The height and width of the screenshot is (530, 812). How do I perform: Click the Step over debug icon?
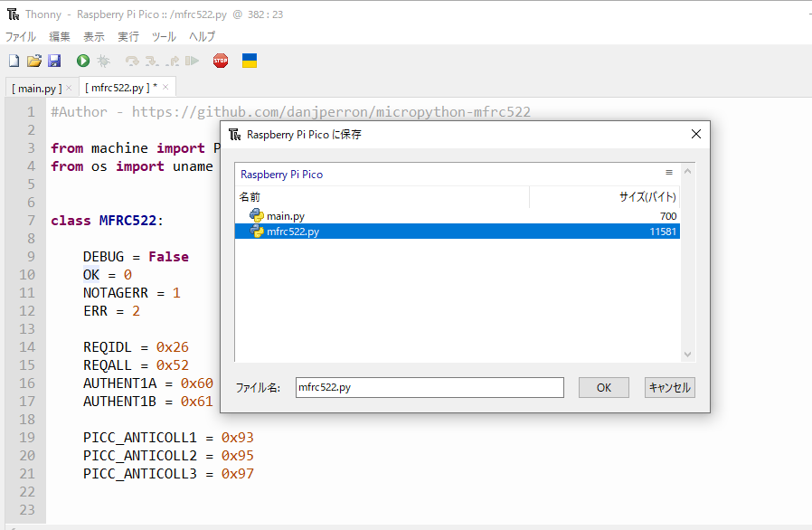coord(132,62)
